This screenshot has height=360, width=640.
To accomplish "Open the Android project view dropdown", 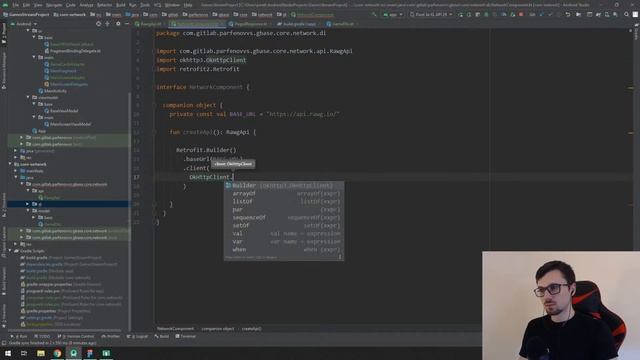I will coord(24,24).
